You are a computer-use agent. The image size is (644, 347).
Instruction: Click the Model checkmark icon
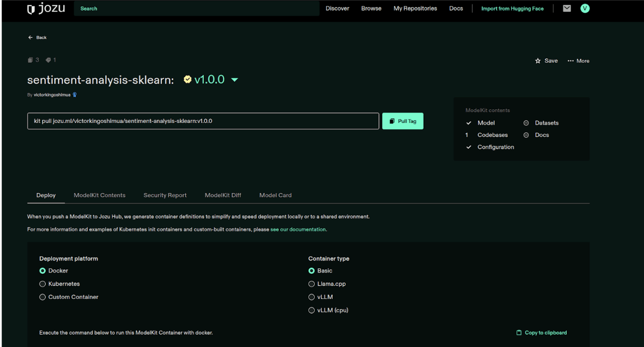point(469,123)
